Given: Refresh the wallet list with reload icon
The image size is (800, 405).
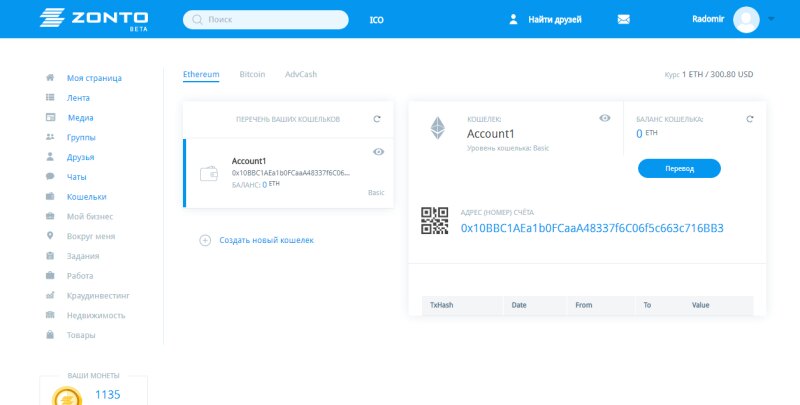Looking at the screenshot, I should click(377, 119).
